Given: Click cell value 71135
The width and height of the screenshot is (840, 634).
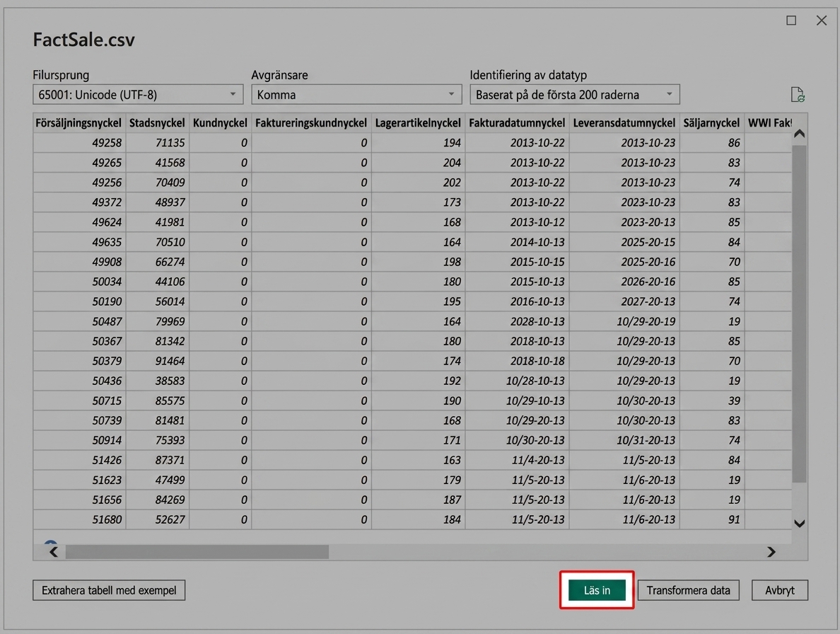Looking at the screenshot, I should (170, 142).
